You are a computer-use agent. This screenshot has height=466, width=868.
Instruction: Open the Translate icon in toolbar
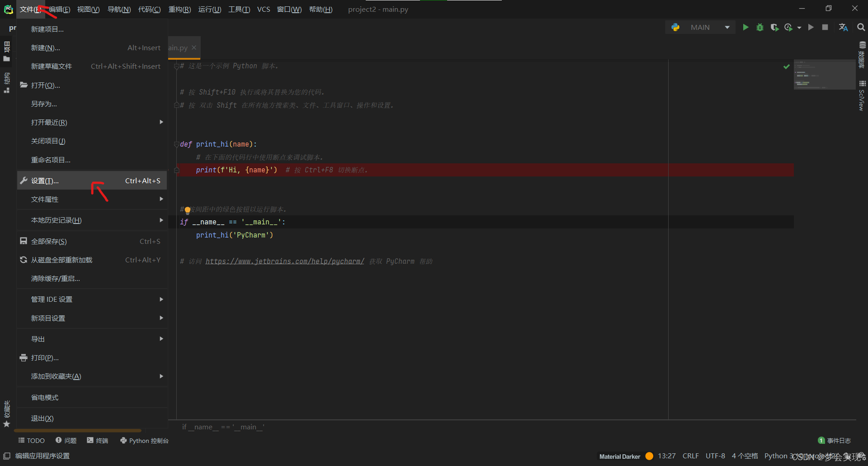pyautogui.click(x=843, y=28)
